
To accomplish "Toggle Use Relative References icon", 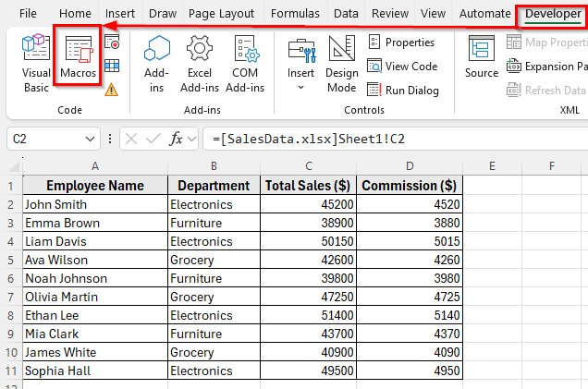I will [x=112, y=66].
